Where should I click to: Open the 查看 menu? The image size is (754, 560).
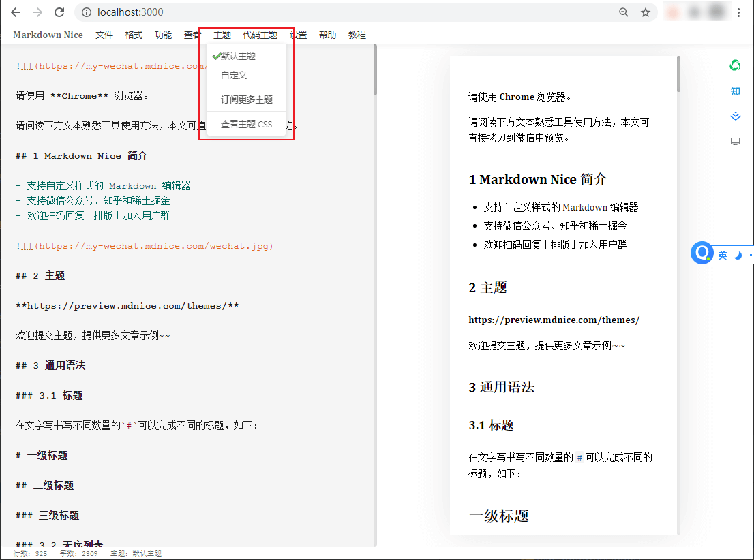click(192, 35)
